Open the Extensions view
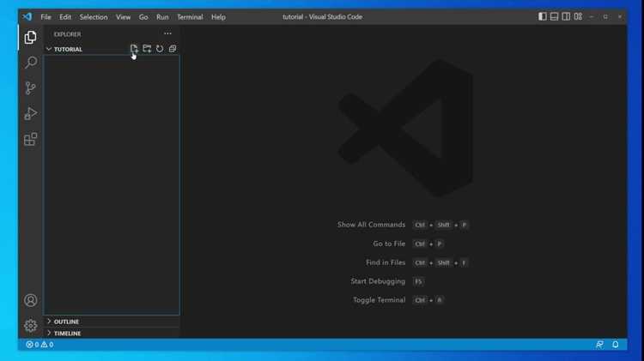Viewport: 644px width, 361px height. coord(31,139)
